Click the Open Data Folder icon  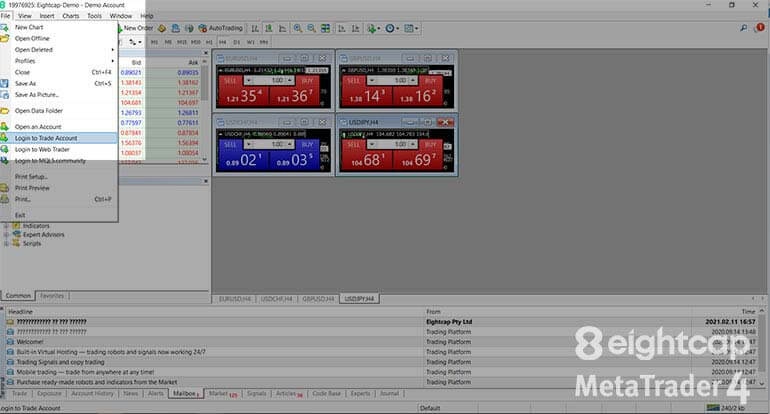[x=4, y=111]
